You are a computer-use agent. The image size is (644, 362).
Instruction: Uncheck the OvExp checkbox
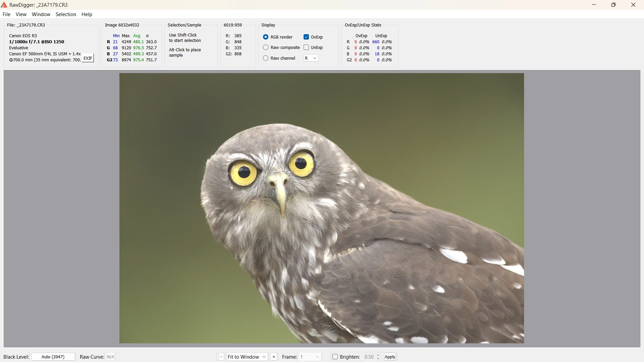coord(306,37)
